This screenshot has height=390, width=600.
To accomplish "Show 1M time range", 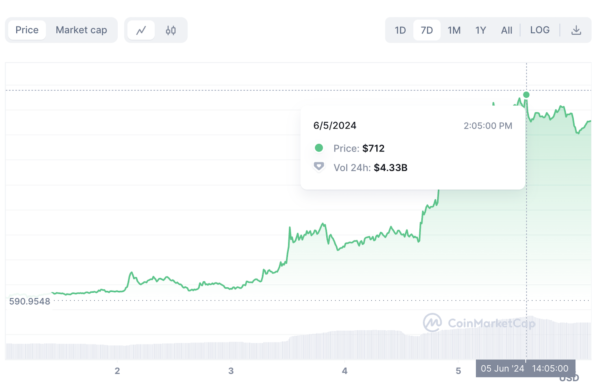I will point(454,30).
